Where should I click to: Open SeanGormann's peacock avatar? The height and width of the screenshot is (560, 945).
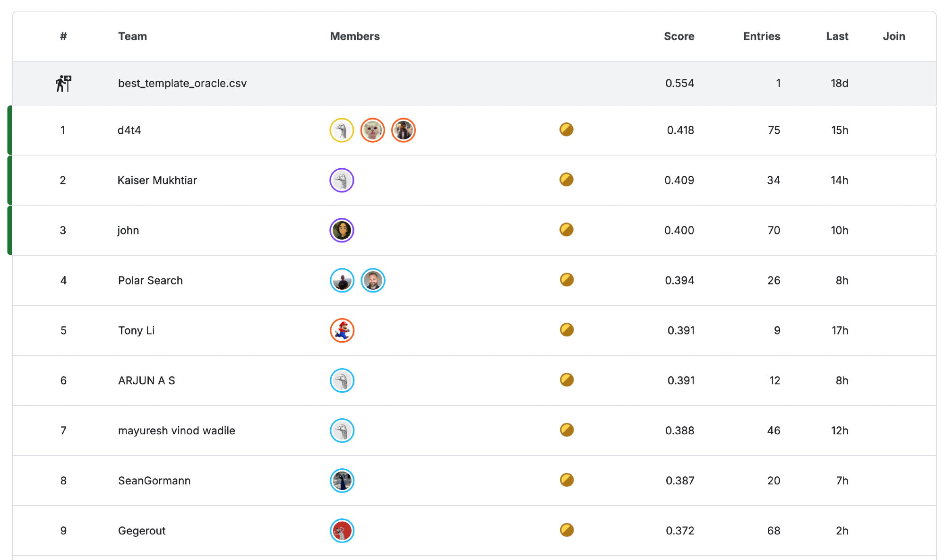tap(342, 481)
